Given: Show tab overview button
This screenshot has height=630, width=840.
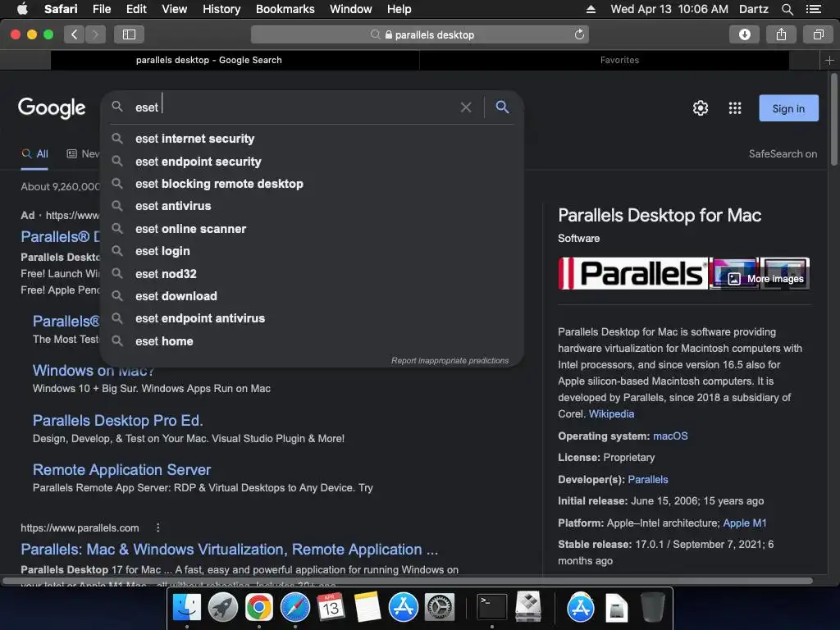Looking at the screenshot, I should (x=818, y=34).
